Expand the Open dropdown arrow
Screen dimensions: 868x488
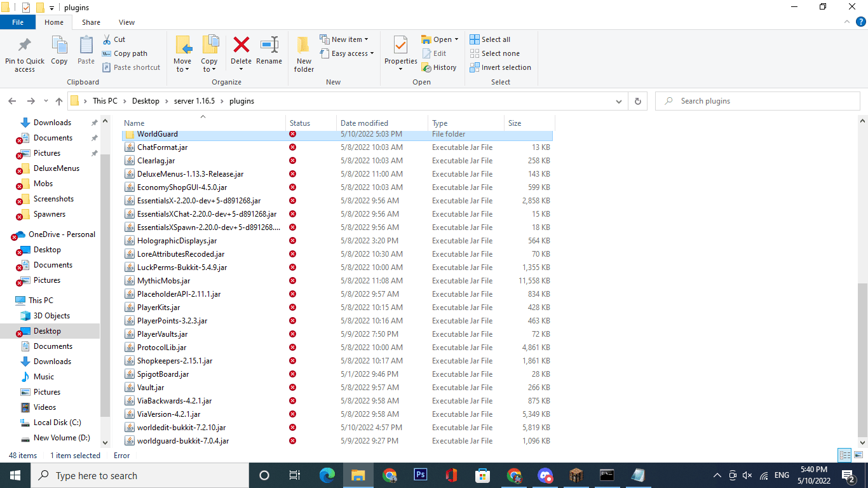(x=456, y=39)
